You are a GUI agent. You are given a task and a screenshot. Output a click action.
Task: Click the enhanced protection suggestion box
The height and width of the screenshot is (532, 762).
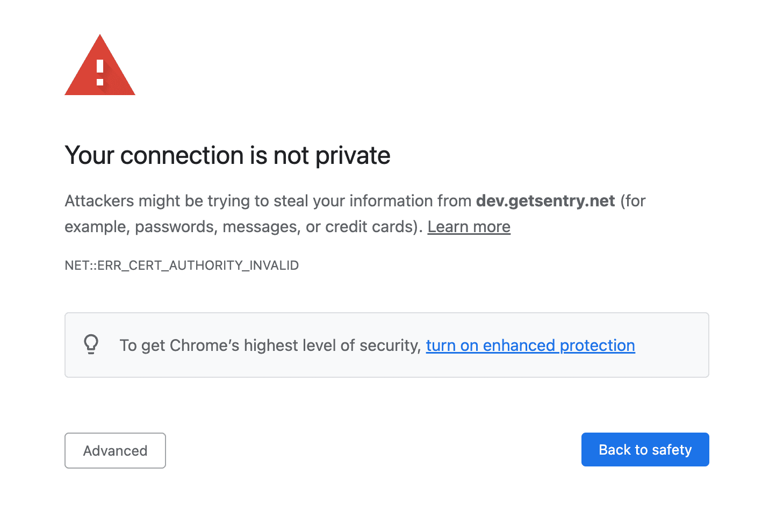click(386, 344)
